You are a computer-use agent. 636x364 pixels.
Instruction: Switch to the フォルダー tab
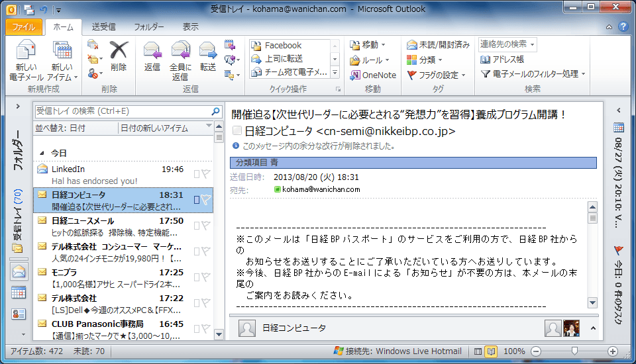[x=149, y=26]
